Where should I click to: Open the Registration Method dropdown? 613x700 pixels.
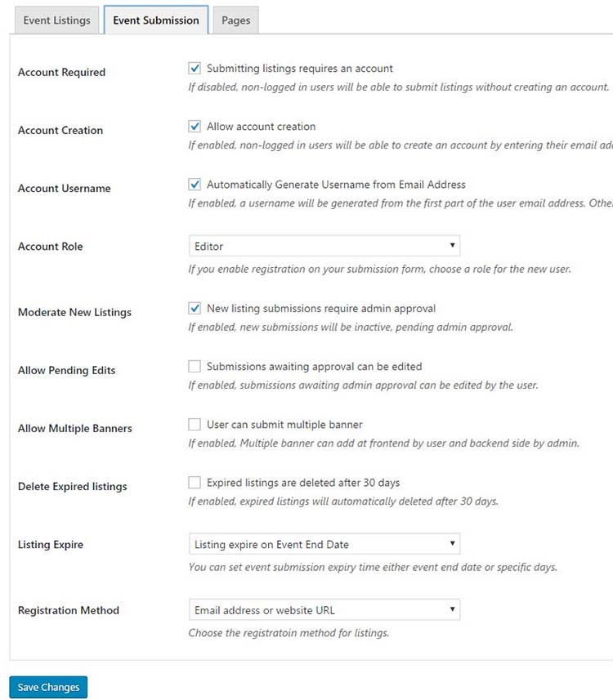(324, 610)
